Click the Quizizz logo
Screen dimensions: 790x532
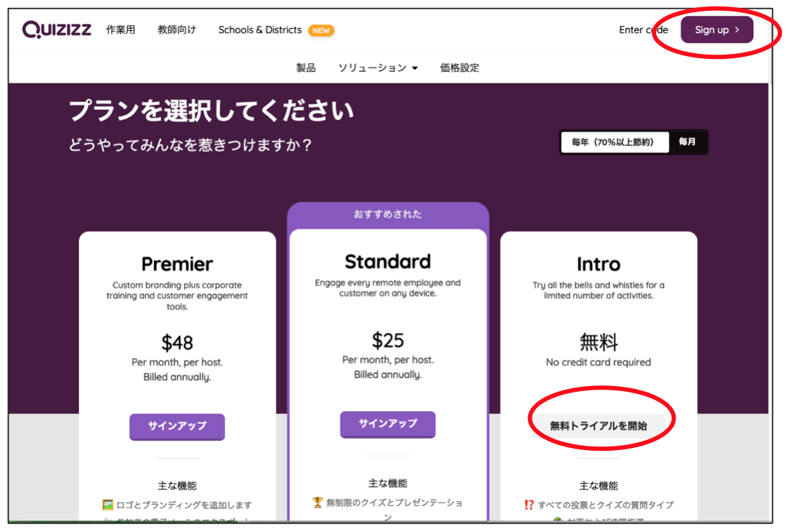click(57, 29)
